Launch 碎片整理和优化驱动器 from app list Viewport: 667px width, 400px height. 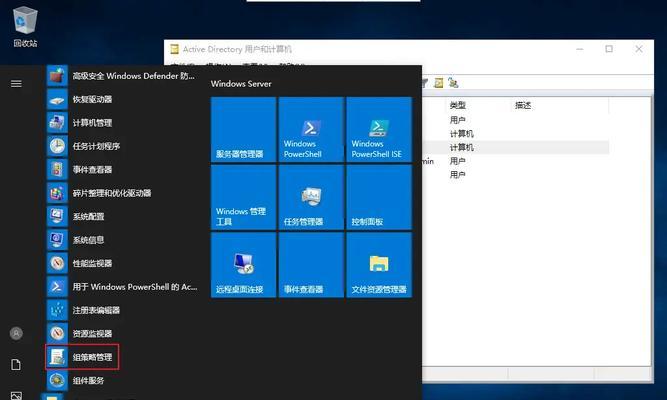122,193
